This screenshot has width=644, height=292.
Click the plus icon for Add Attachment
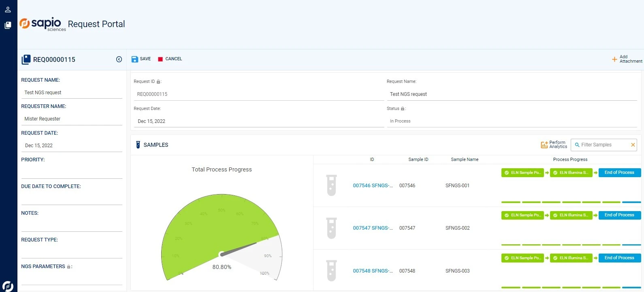614,59
